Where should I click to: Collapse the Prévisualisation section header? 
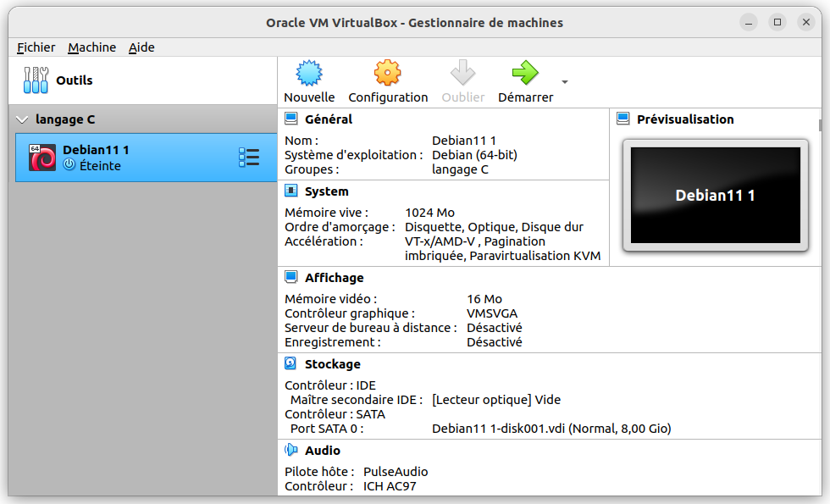click(685, 119)
